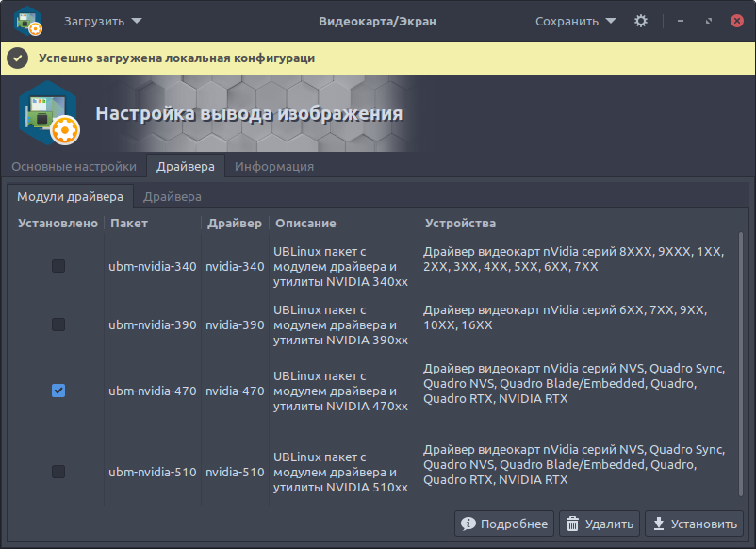Uncheck the ubm-nvidia-470 checkbox
Image resolution: width=756 pixels, height=549 pixels.
tap(58, 391)
